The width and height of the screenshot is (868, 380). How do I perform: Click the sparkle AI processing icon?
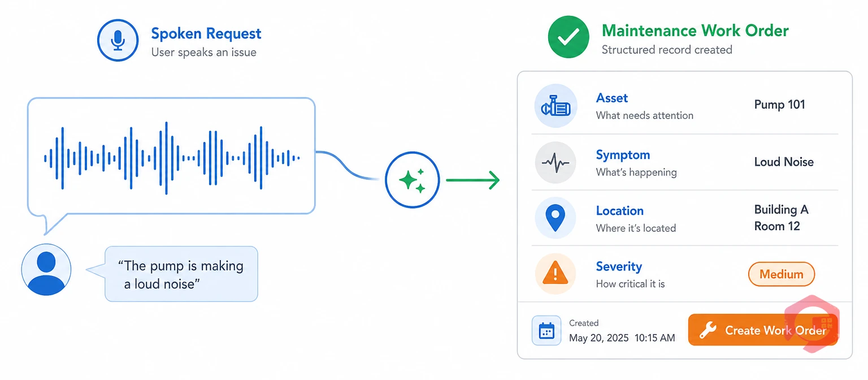pos(412,180)
